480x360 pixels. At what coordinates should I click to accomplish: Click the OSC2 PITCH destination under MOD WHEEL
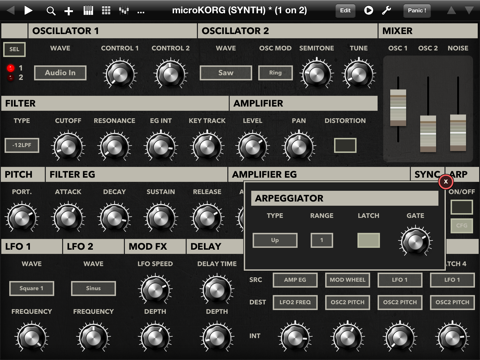(347, 302)
